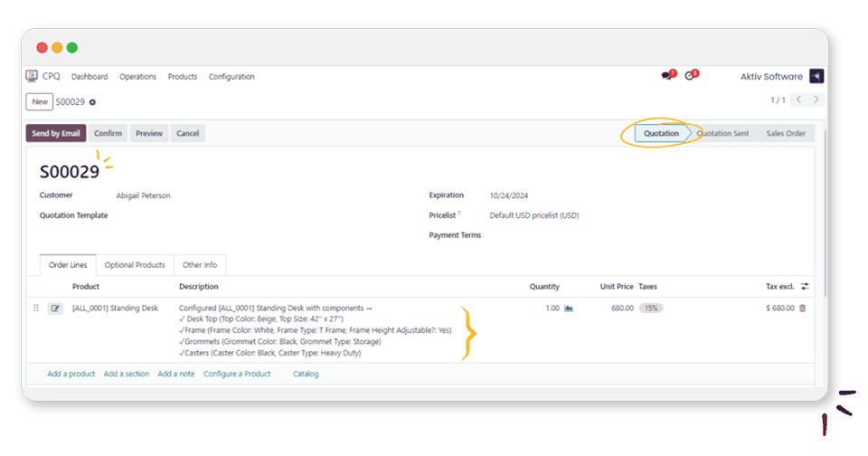Open the quantity forecast chart icon
This screenshot has height=456, width=868.
click(569, 309)
